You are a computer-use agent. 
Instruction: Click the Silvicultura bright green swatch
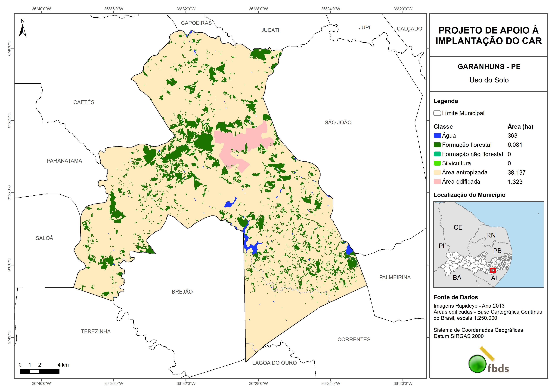[x=437, y=163]
